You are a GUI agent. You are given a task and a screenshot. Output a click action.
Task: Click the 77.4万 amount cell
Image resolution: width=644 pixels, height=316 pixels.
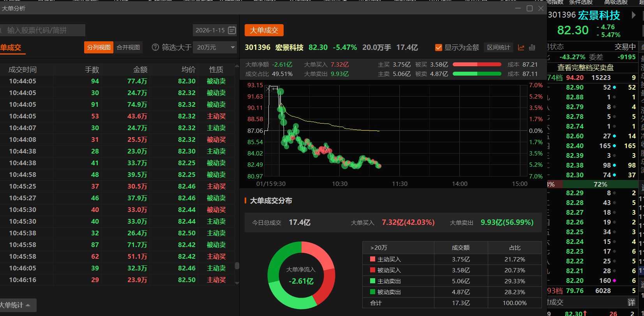click(x=137, y=81)
